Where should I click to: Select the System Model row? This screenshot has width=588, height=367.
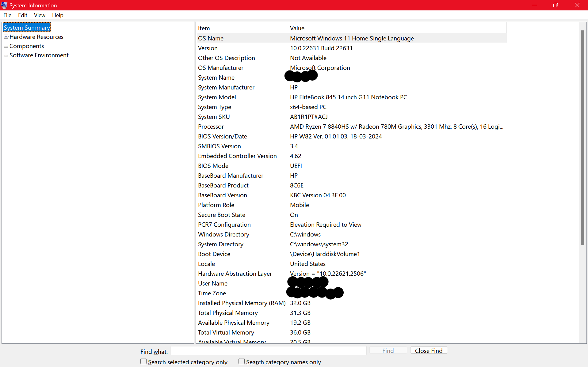point(351,97)
